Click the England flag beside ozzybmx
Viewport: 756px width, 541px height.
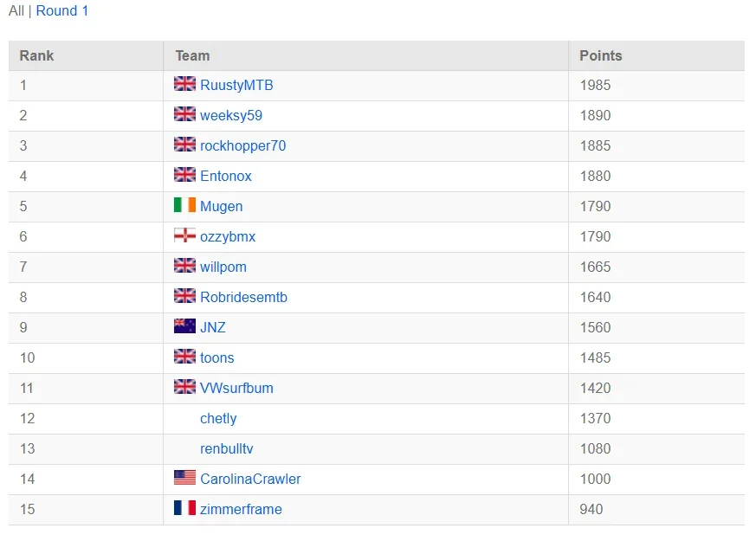(184, 235)
